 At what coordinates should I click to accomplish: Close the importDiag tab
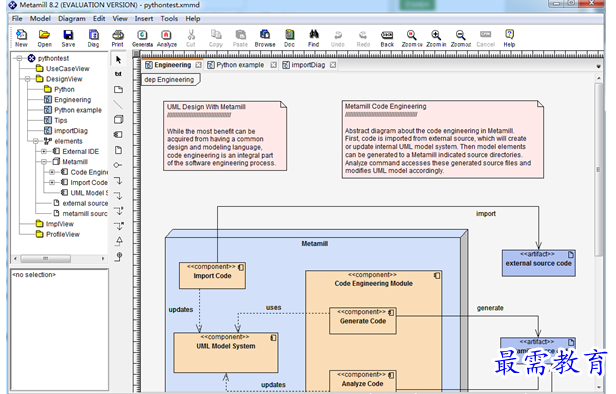333,65
